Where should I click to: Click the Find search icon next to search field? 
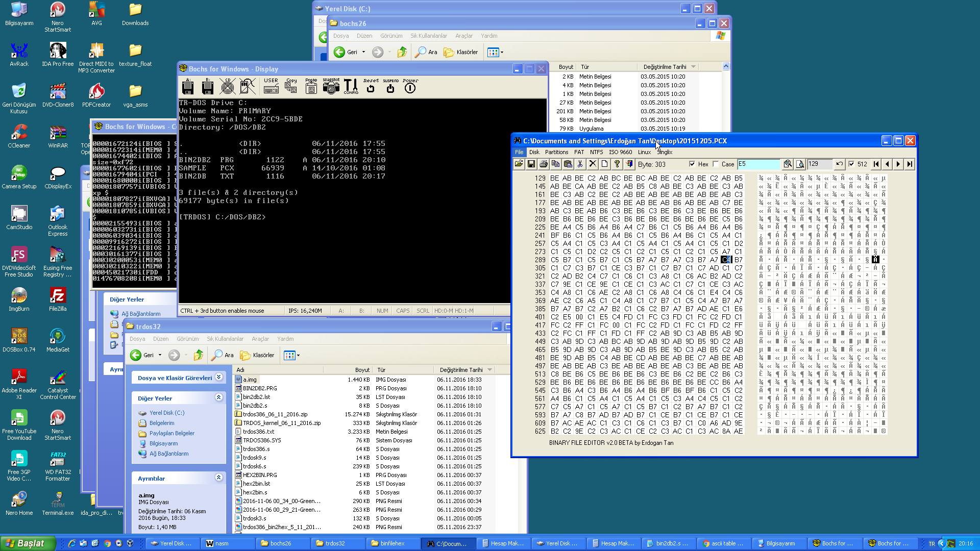pyautogui.click(x=788, y=164)
